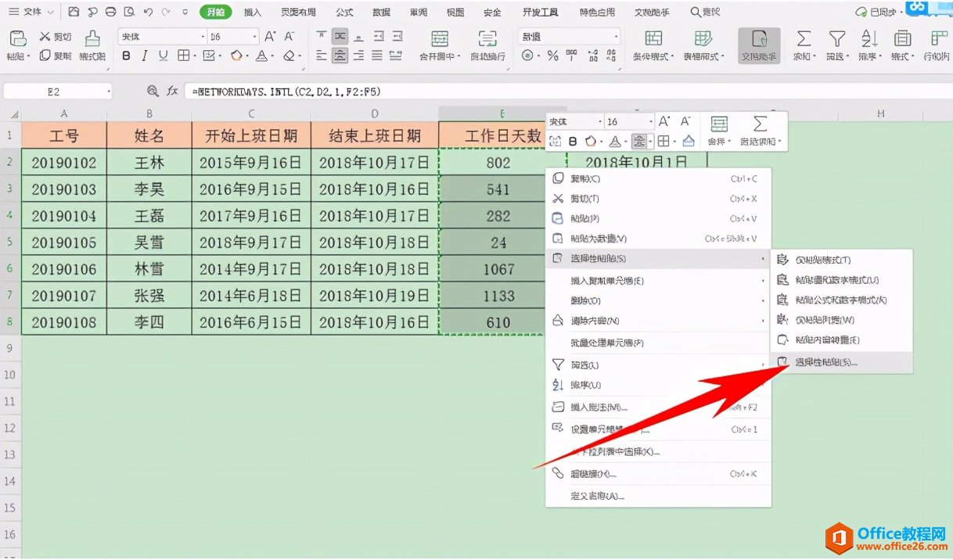
Task: Toggle Bold in the ribbon
Action: [126, 56]
